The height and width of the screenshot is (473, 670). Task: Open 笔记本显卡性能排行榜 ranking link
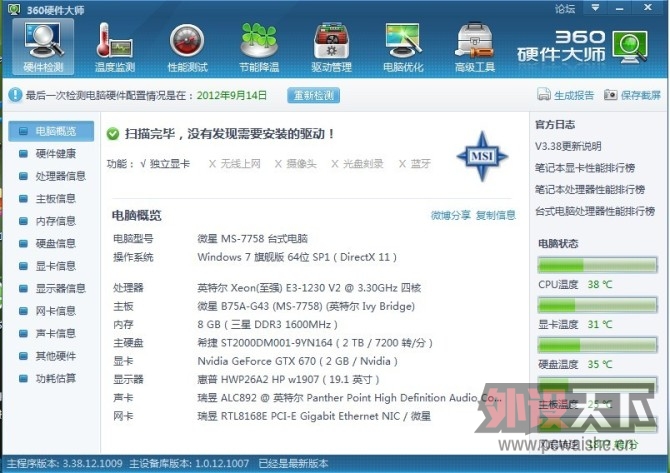point(585,168)
